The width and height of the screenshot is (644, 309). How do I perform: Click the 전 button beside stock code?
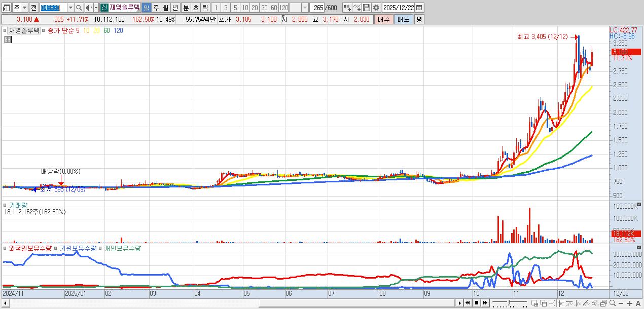tap(33, 8)
